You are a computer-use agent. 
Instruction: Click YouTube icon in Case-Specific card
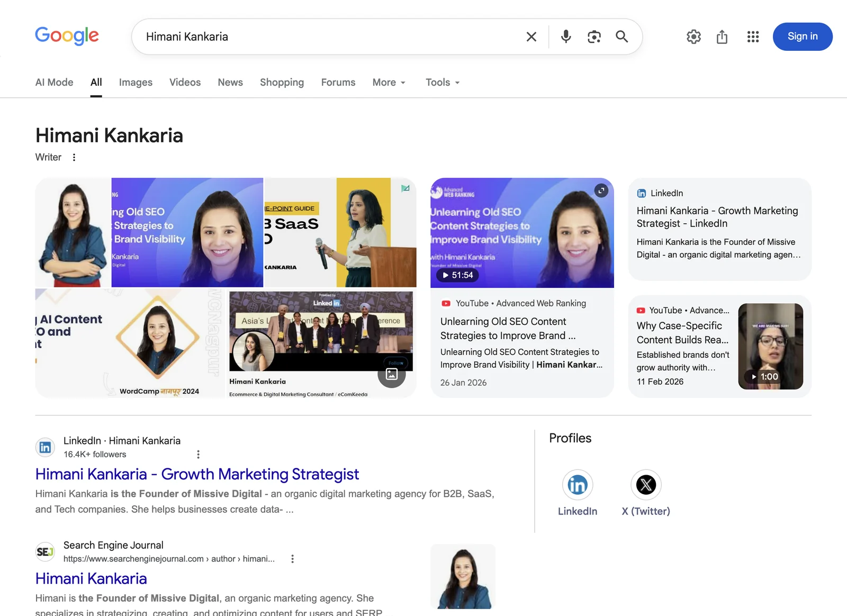[641, 311]
